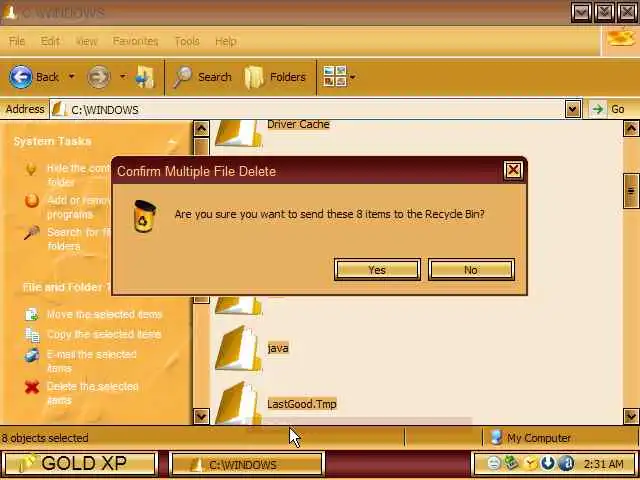This screenshot has width=640, height=480.
Task: Click the file list scroll down arrow
Action: click(631, 416)
